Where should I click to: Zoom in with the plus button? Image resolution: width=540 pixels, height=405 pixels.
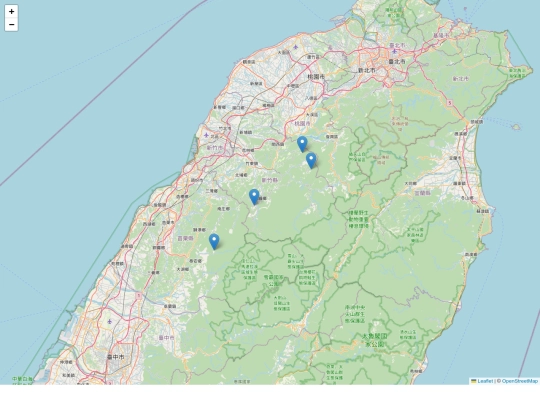[11, 12]
